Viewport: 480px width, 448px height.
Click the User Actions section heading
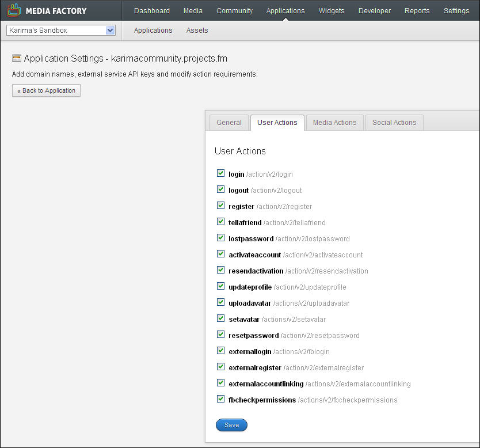pos(240,151)
